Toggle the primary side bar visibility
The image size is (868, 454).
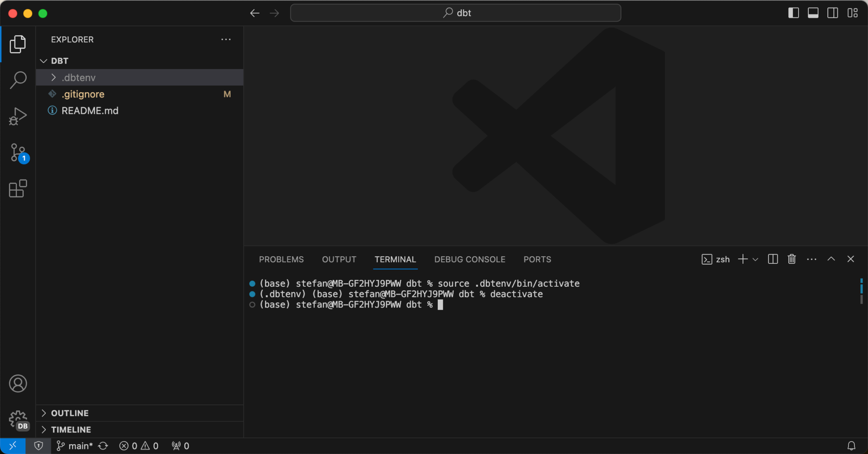click(793, 13)
